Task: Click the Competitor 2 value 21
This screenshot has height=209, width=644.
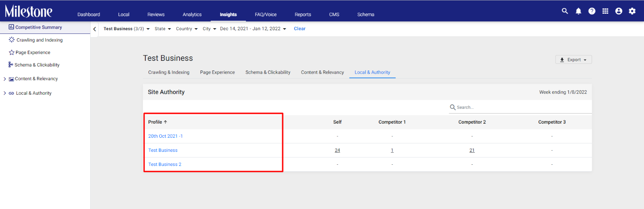Action: [x=472, y=150]
